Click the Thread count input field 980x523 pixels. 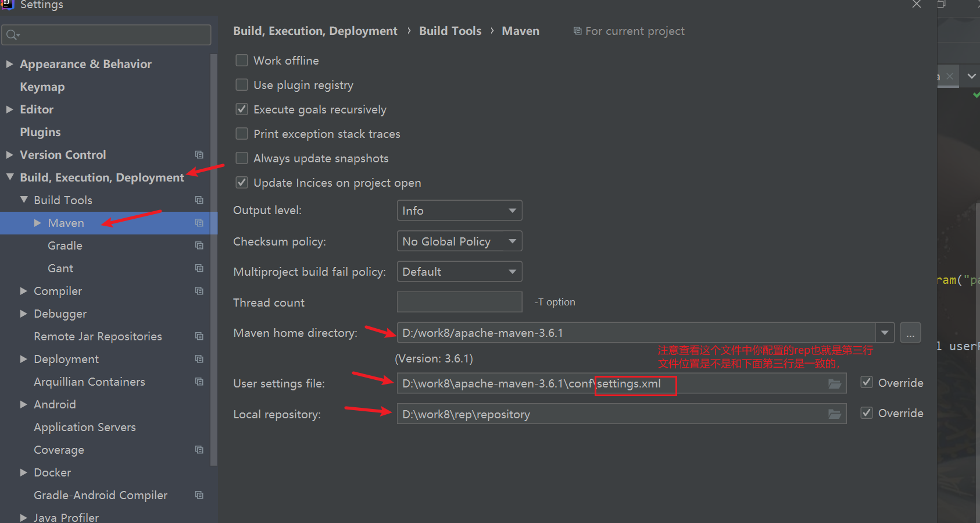pyautogui.click(x=459, y=302)
